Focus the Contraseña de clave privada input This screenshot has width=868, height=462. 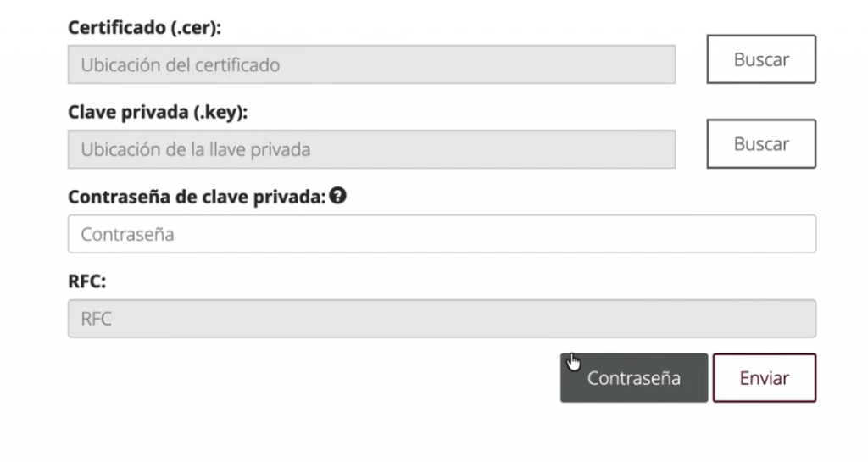coord(441,234)
